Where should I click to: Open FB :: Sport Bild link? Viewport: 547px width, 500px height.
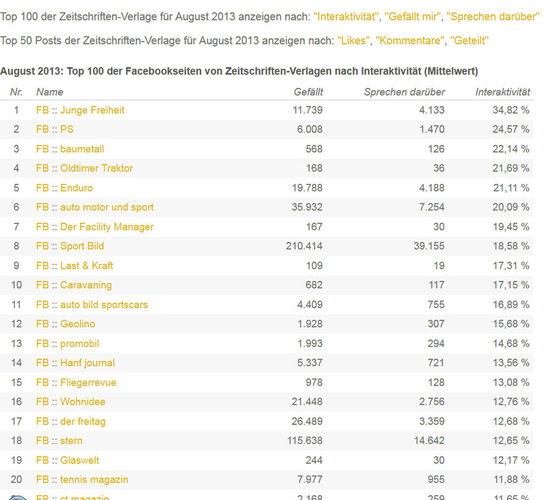point(70,246)
